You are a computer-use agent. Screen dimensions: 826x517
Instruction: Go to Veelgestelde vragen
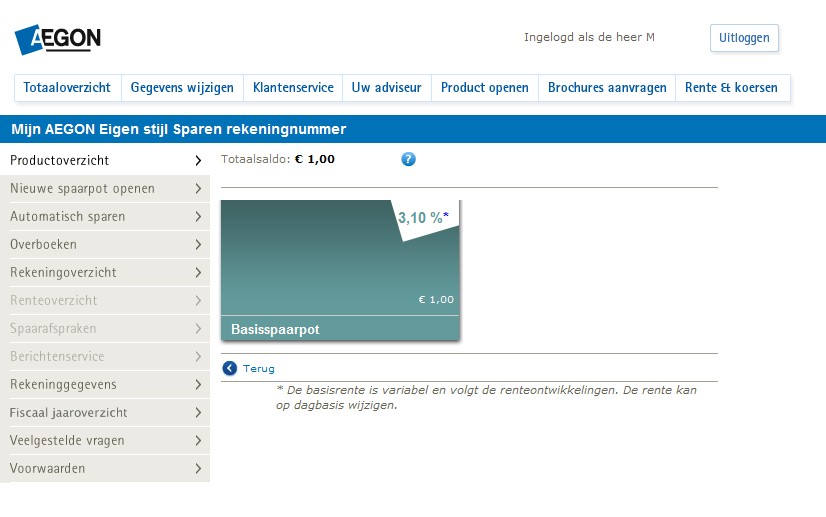pyautogui.click(x=105, y=440)
